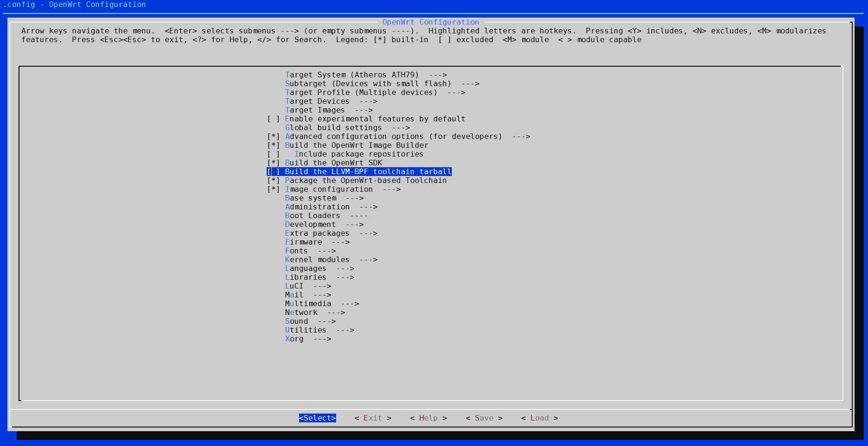The height and width of the screenshot is (446, 868).
Task: Open the Sound menu entry
Action: click(x=310, y=321)
